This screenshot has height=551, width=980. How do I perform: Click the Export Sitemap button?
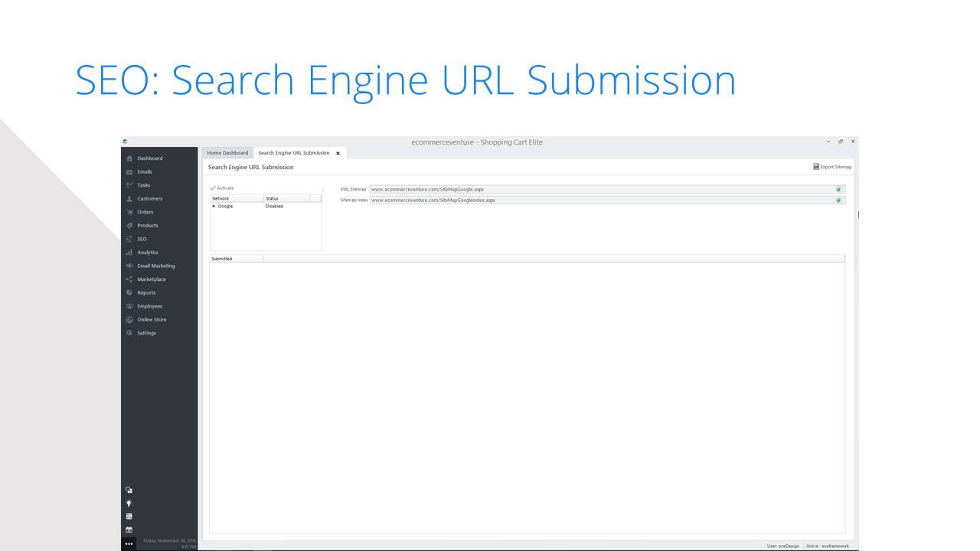pyautogui.click(x=832, y=167)
